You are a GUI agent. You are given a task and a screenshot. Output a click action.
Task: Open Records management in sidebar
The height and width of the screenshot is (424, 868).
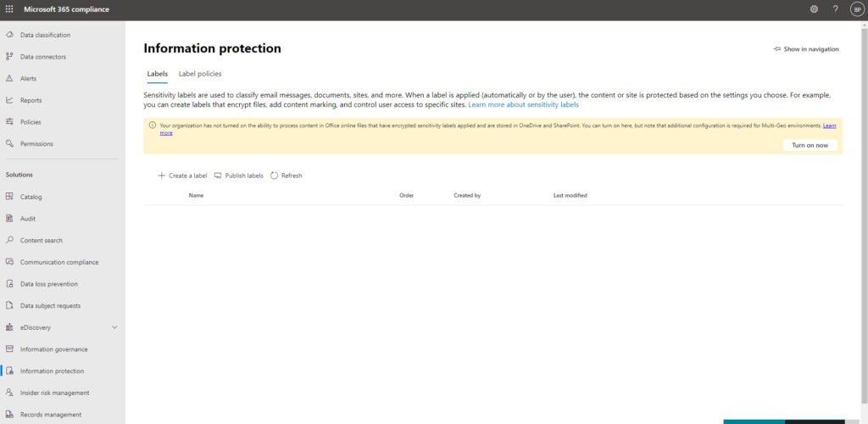(x=51, y=415)
